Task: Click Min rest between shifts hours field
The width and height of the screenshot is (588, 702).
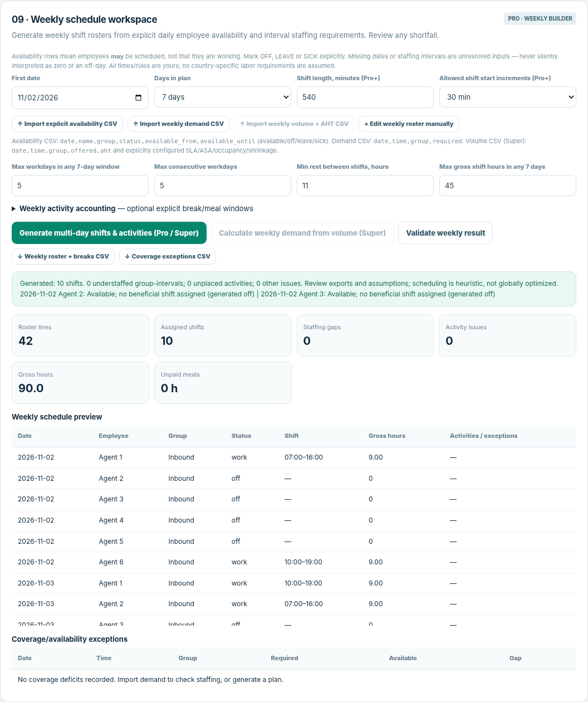Action: coord(365,186)
